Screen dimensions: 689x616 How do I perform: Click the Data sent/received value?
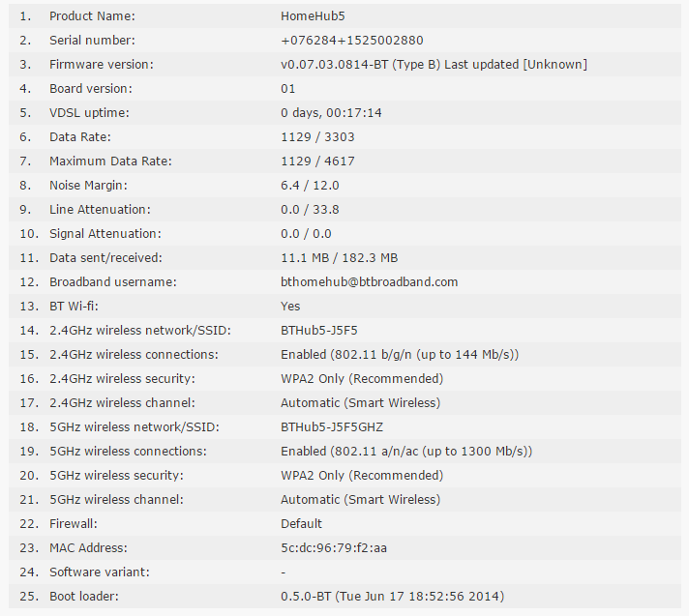coord(340,258)
